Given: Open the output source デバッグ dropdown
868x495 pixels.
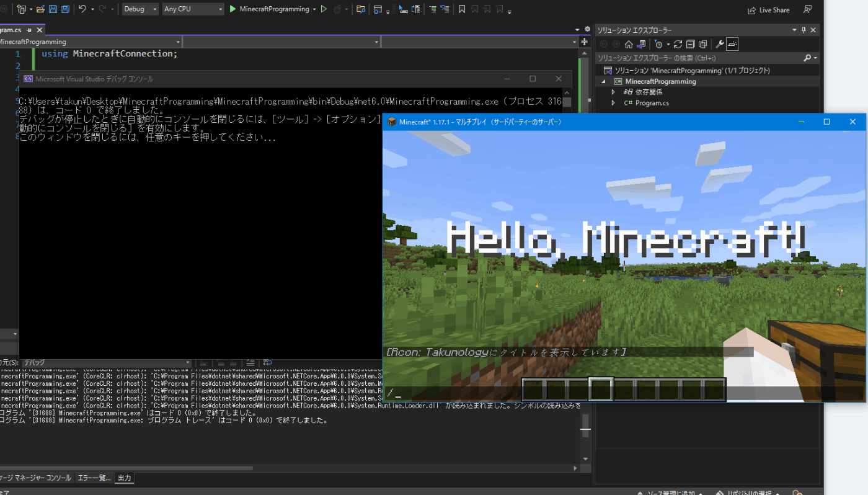Looking at the screenshot, I should coord(106,362).
